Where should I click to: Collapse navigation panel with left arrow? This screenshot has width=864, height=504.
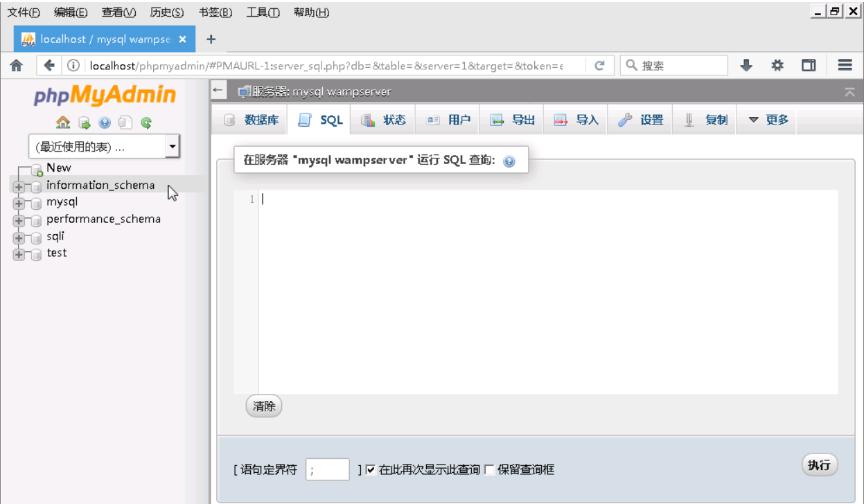coord(218,90)
